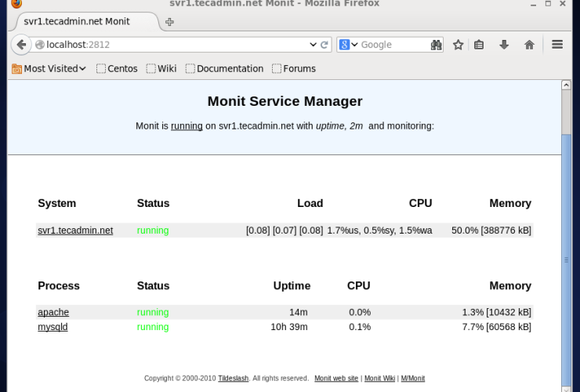
Task: Open the Centos bookmark
Action: pyautogui.click(x=117, y=68)
